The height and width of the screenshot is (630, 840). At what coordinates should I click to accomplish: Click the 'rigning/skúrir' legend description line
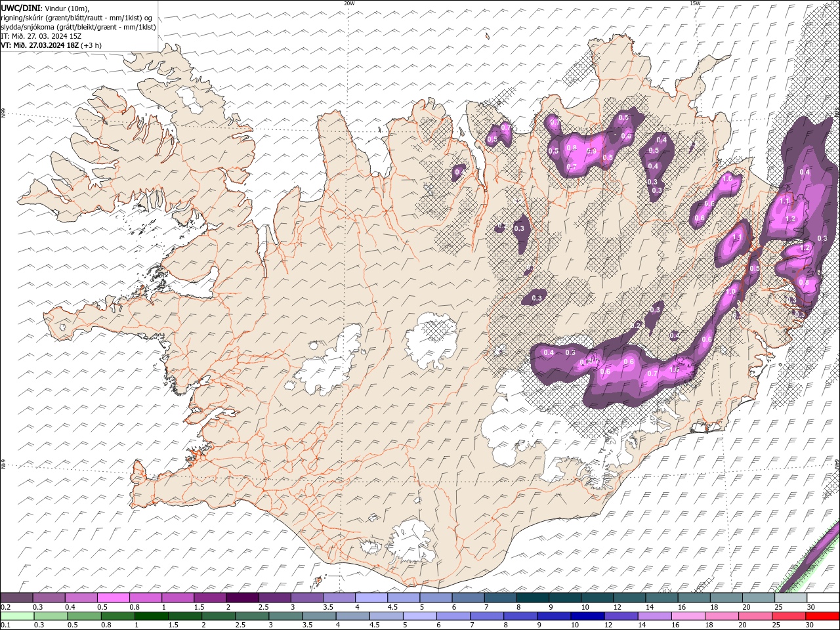pos(76,18)
